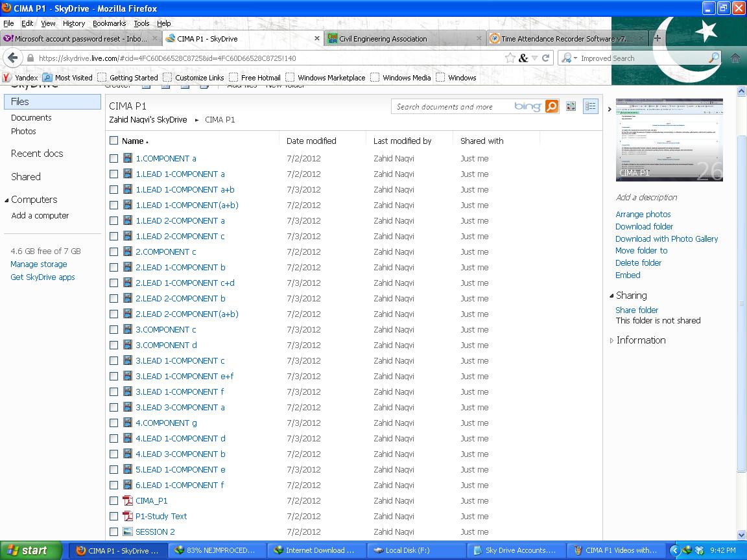Click the Add a description field
Viewport: 747px width, 560px height.
pos(646,197)
